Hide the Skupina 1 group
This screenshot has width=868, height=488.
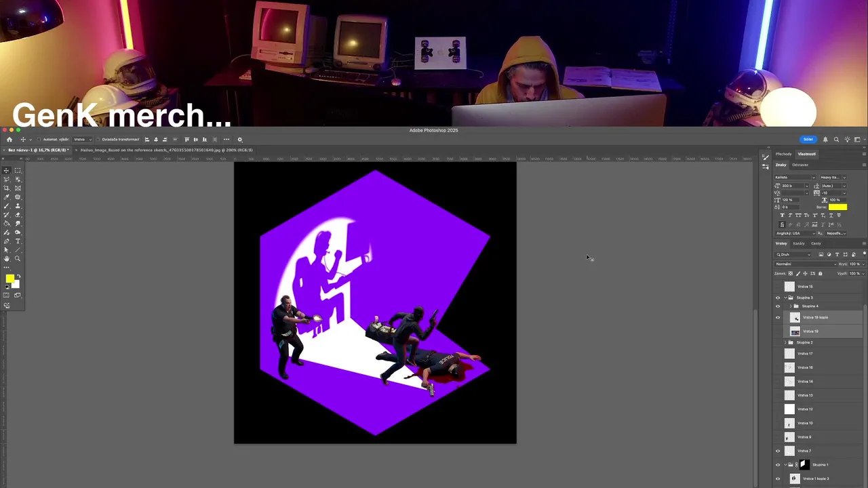coord(778,465)
